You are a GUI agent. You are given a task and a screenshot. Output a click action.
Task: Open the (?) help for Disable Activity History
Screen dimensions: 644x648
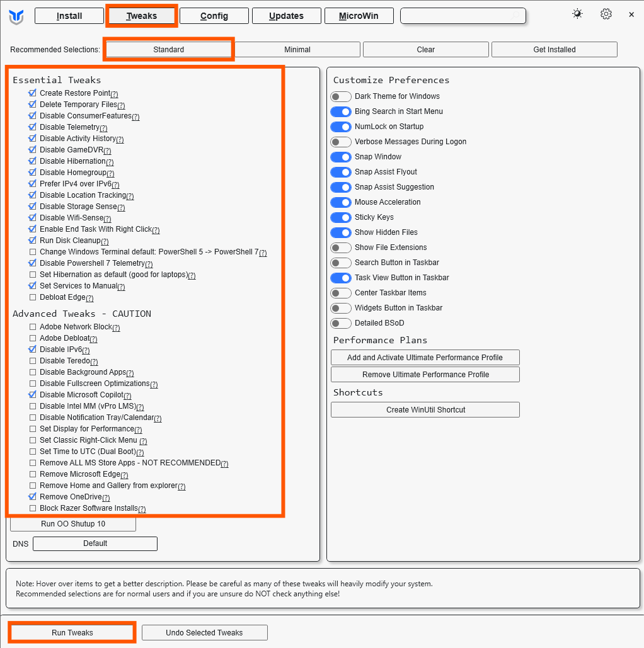120,139
